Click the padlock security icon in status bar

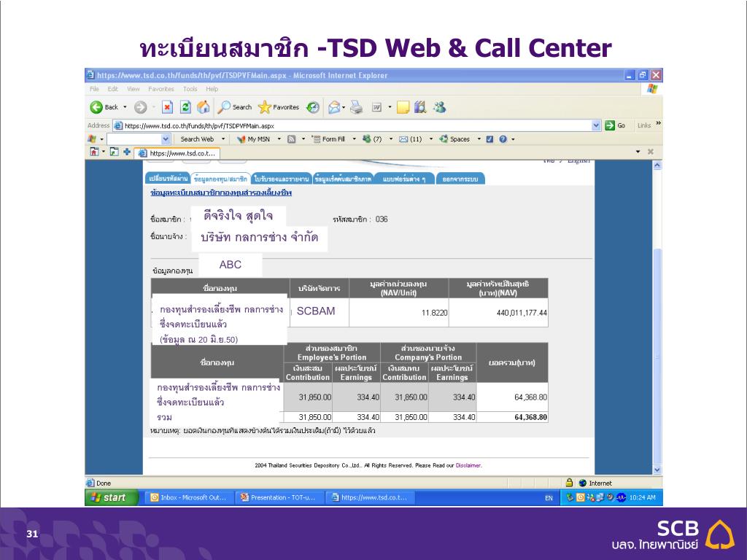pos(569,483)
